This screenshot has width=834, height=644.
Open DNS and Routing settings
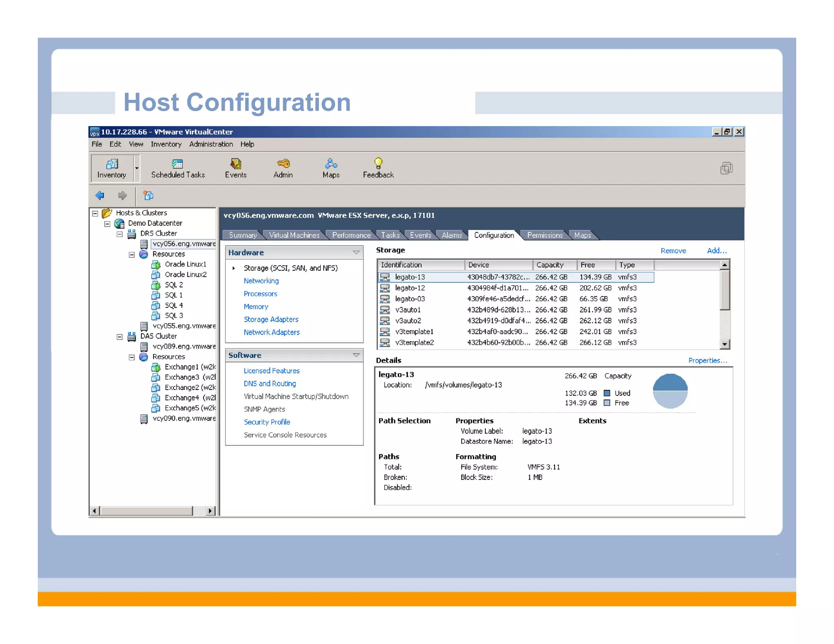[270, 384]
